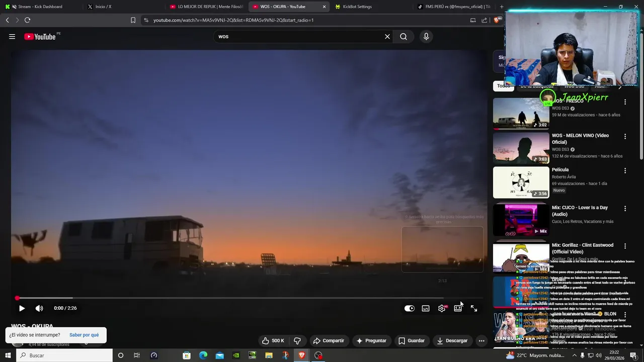
Task: Start voice search with the microphone icon
Action: click(426, 37)
